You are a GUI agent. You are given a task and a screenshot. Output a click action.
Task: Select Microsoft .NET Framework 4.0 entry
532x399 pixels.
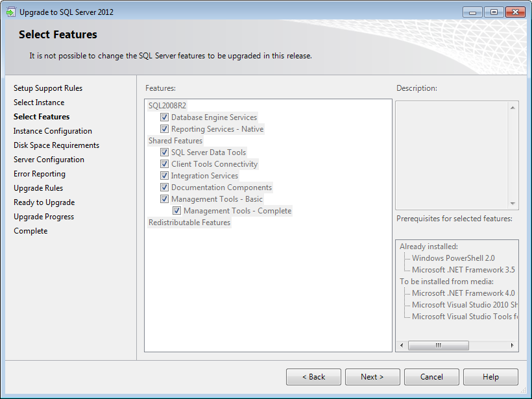463,293
